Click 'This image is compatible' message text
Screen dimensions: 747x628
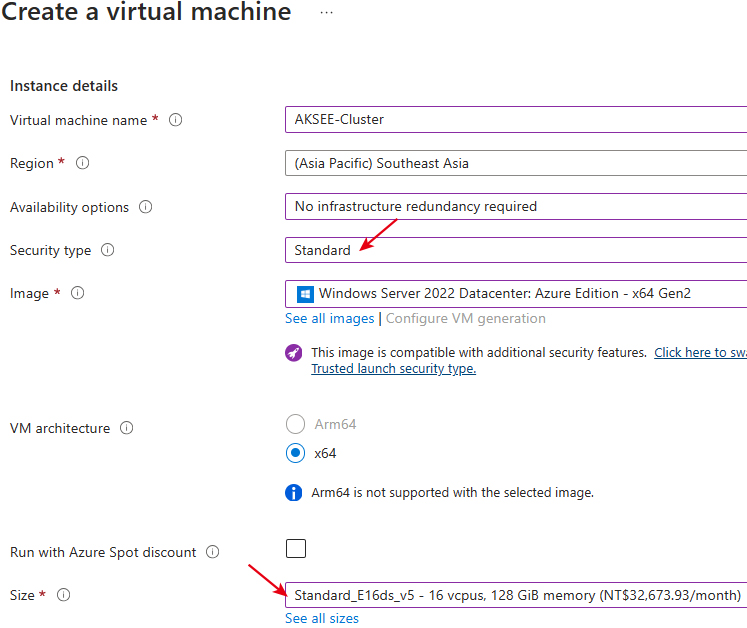click(479, 352)
